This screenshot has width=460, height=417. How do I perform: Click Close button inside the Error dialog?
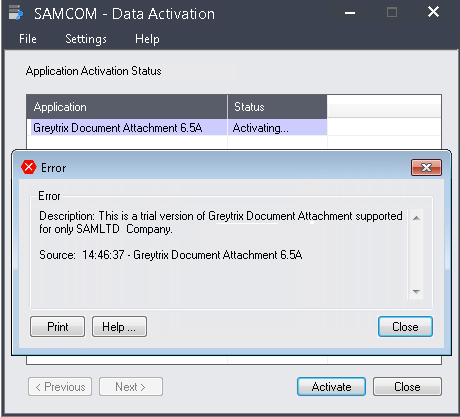pyautogui.click(x=405, y=327)
